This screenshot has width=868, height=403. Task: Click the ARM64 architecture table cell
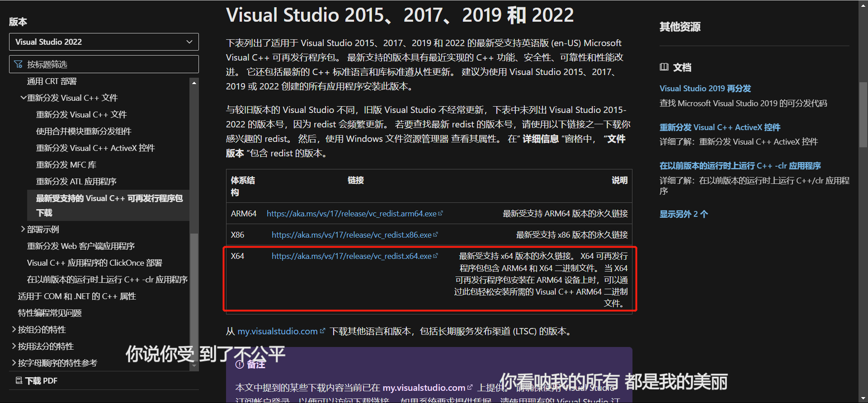coord(244,213)
